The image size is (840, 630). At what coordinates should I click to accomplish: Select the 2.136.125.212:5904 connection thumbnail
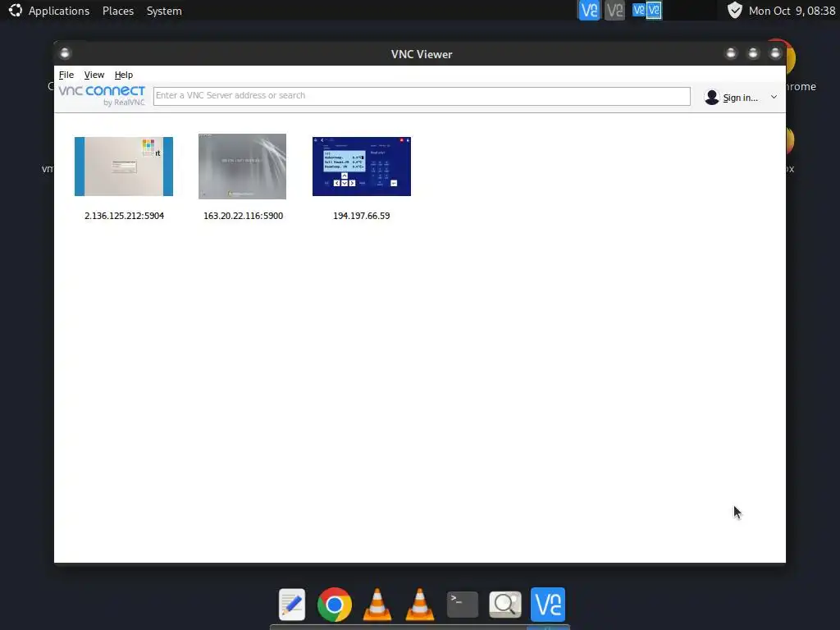pyautogui.click(x=124, y=166)
